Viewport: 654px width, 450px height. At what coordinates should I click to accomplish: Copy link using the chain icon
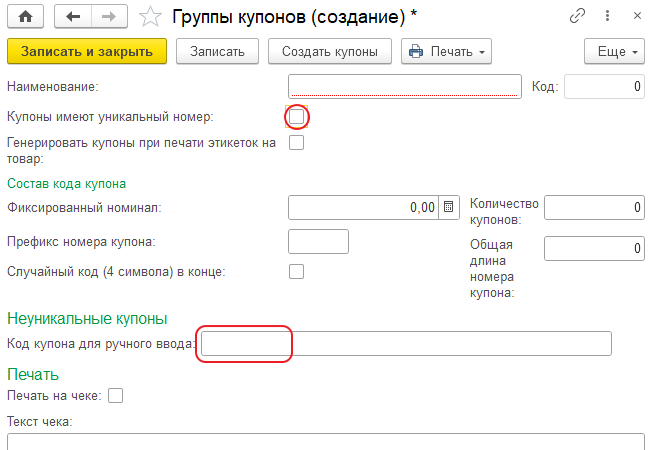577,17
